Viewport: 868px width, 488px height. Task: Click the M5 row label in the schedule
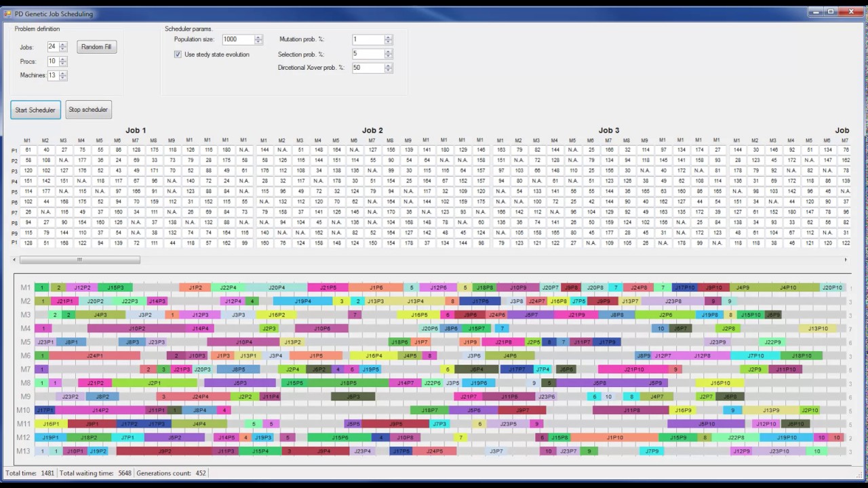(x=24, y=342)
